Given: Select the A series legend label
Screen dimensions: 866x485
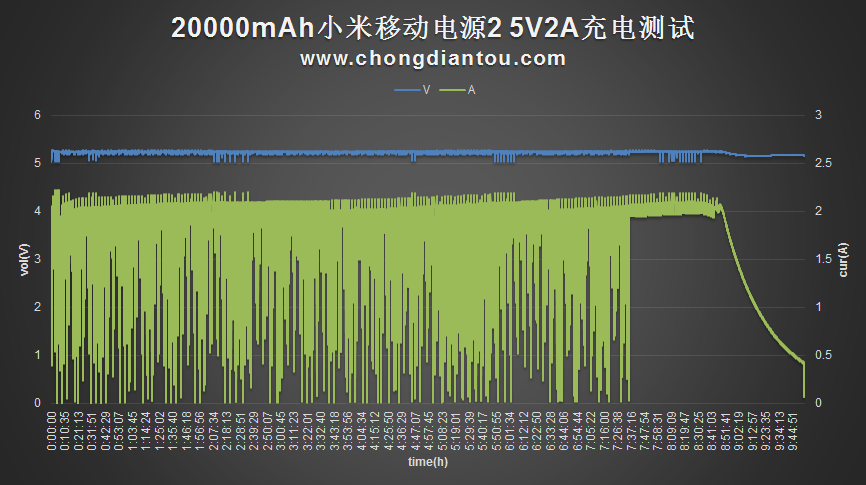Looking at the screenshot, I should (471, 90).
